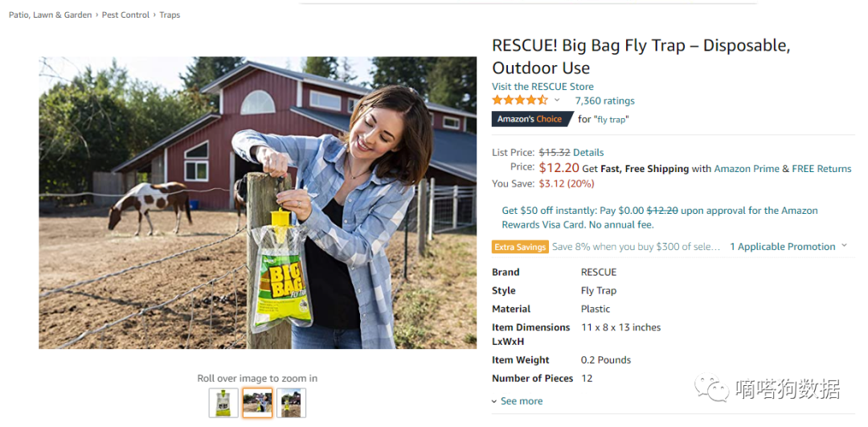Visit the RESCUE Store link

pos(542,86)
